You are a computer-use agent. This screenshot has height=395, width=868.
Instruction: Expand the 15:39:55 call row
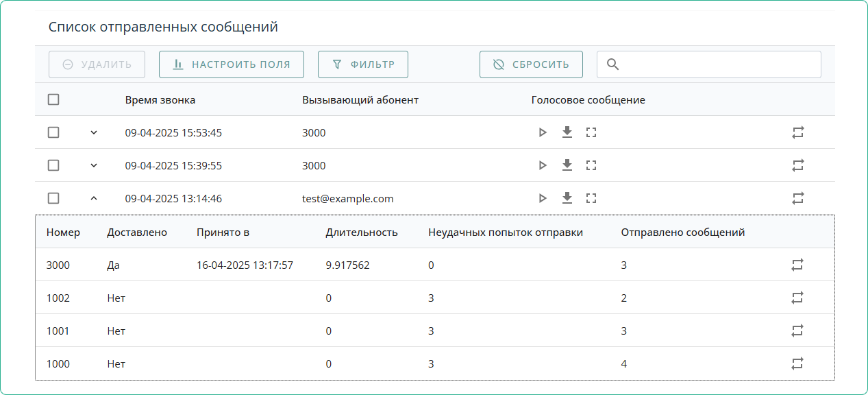94,165
